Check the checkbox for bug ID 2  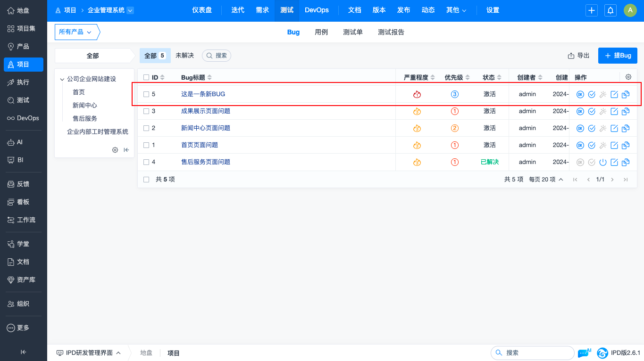(146, 128)
